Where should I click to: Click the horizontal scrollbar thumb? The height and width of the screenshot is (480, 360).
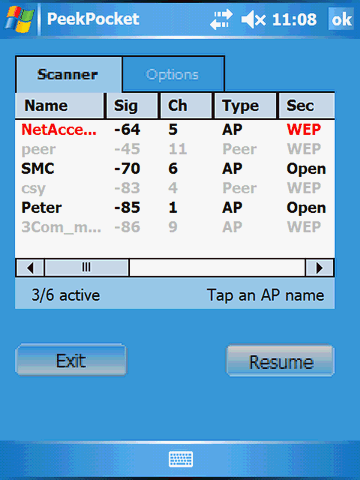tap(87, 268)
